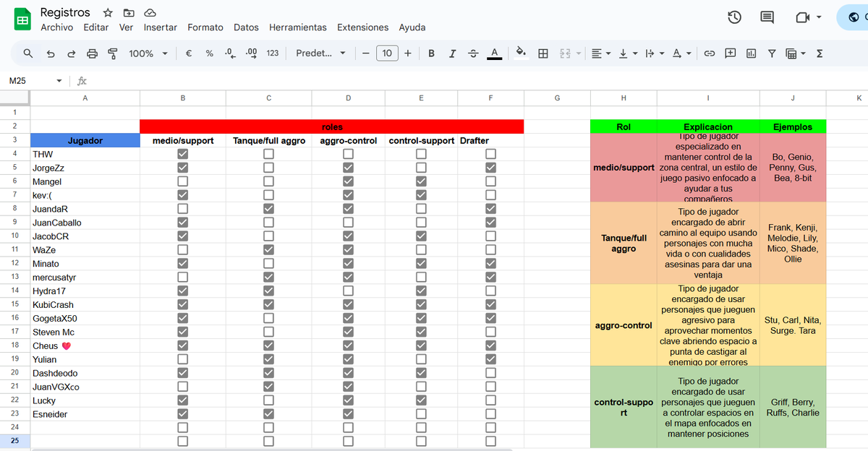Open the Archivo menu
Screen dimensions: 868x451
point(56,27)
